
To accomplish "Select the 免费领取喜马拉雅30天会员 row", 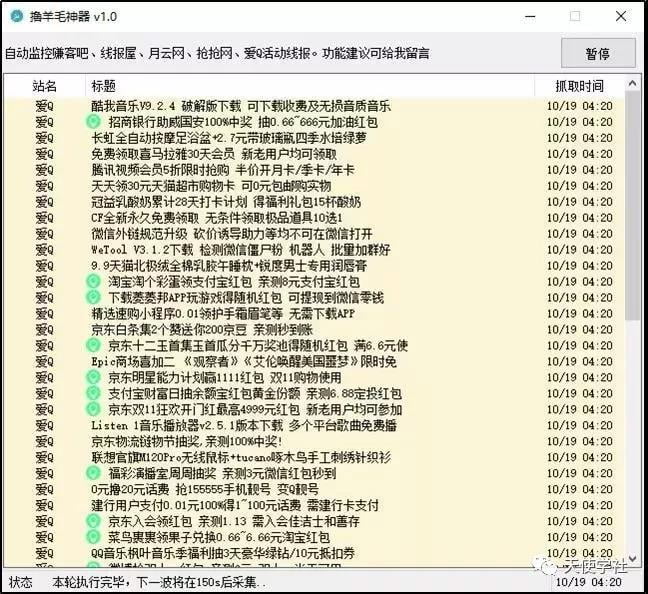I will [x=314, y=154].
